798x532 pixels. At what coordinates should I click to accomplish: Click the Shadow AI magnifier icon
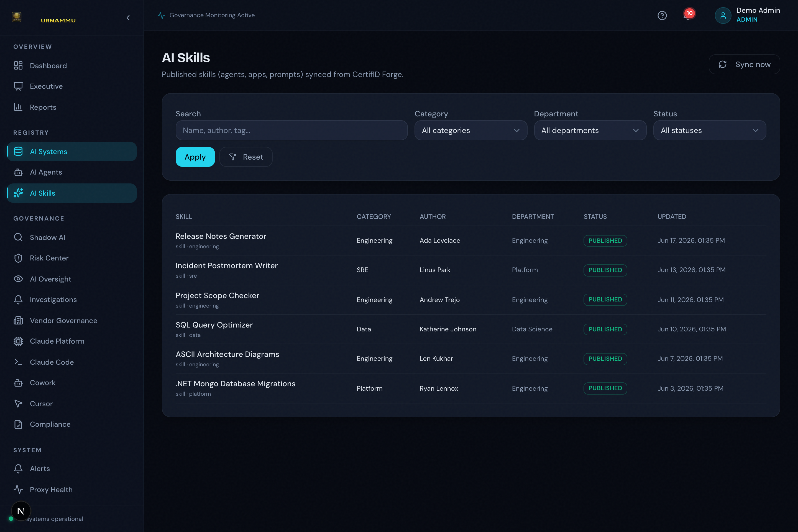click(18, 237)
